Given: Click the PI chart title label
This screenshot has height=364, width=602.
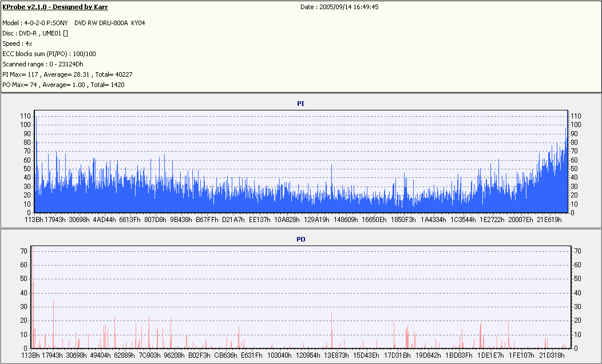Looking at the screenshot, I should (x=300, y=104).
